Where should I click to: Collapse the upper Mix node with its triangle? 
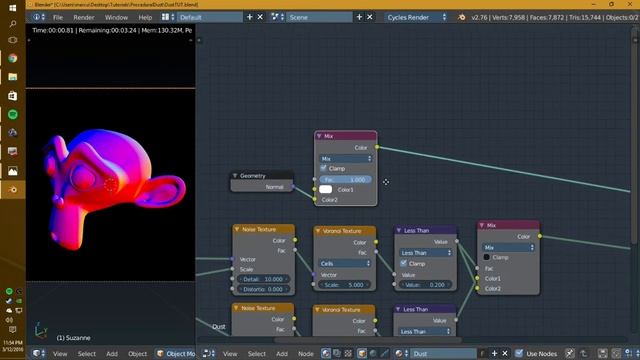(x=319, y=136)
